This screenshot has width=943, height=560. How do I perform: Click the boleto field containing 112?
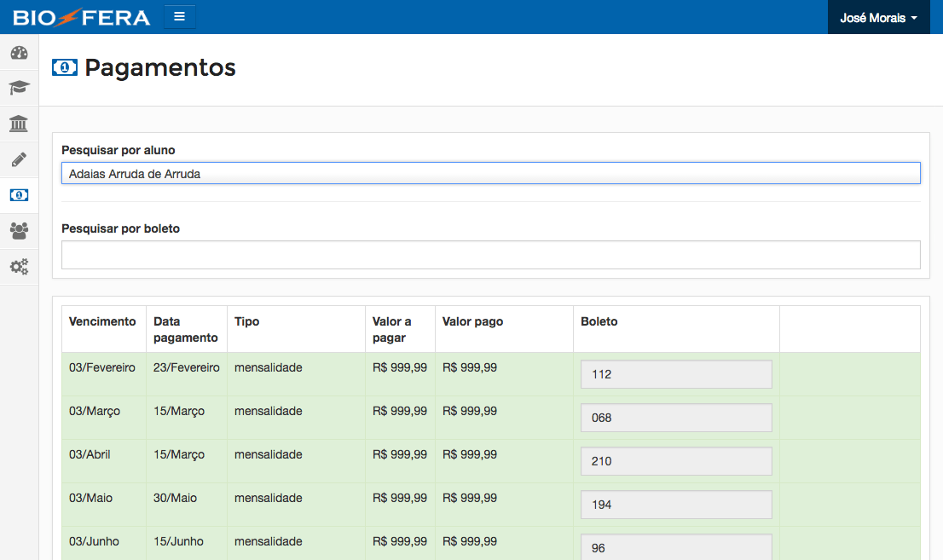676,374
